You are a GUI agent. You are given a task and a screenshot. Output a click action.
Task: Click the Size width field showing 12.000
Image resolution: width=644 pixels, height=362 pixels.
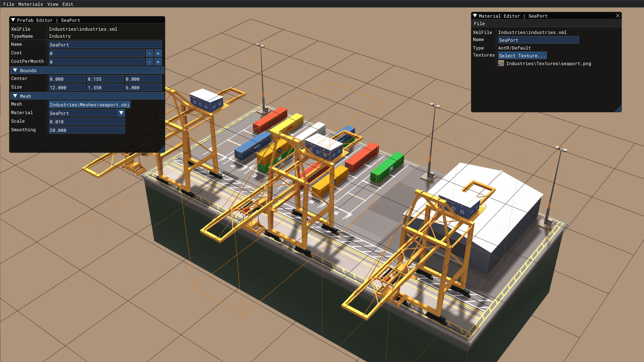coord(67,87)
